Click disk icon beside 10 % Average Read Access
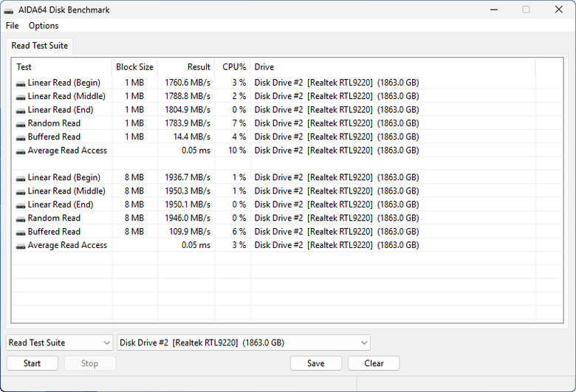The image size is (576, 392). 21,151
